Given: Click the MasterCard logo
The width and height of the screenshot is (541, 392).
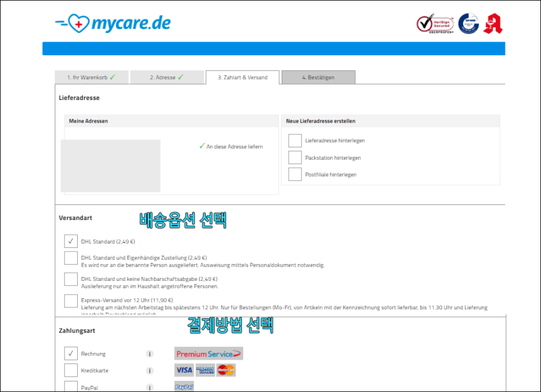Looking at the screenshot, I should point(226,370).
